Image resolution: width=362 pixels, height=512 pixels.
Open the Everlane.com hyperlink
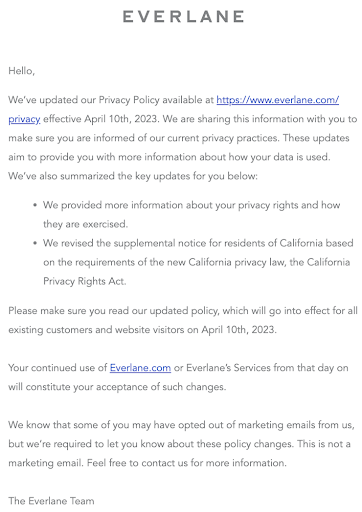tap(140, 368)
